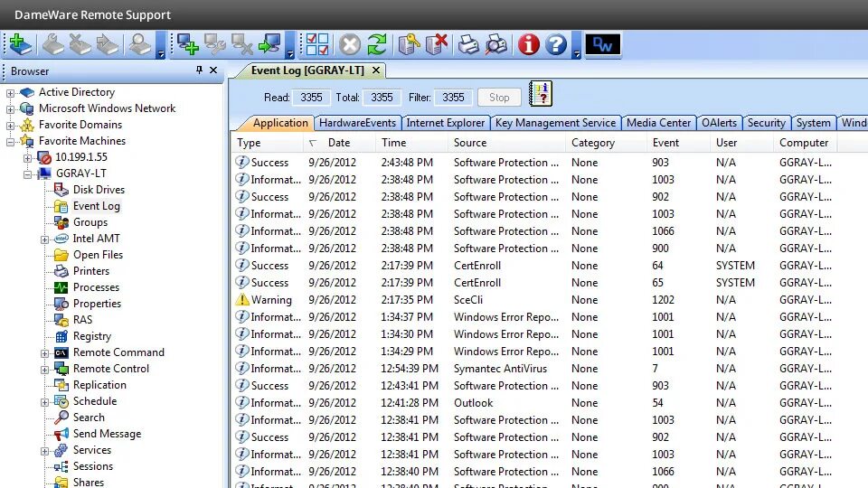Click the checkbox grid view icon
The height and width of the screenshot is (488, 868).
[x=317, y=44]
